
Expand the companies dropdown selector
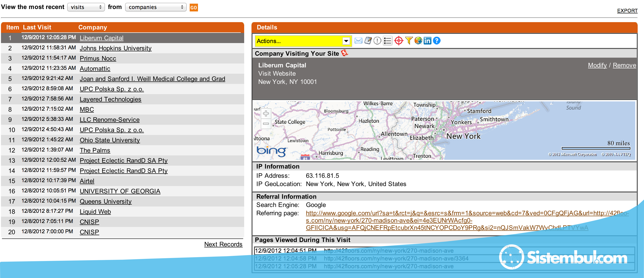point(155,7)
